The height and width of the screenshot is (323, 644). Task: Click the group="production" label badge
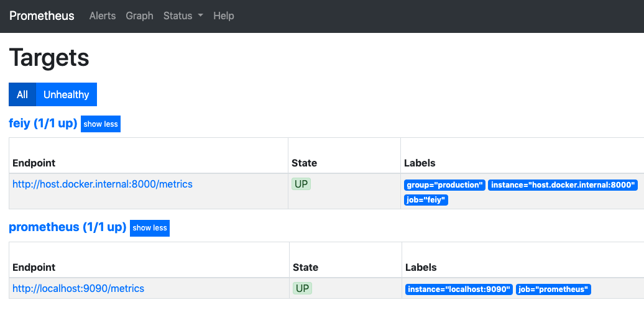click(x=444, y=185)
